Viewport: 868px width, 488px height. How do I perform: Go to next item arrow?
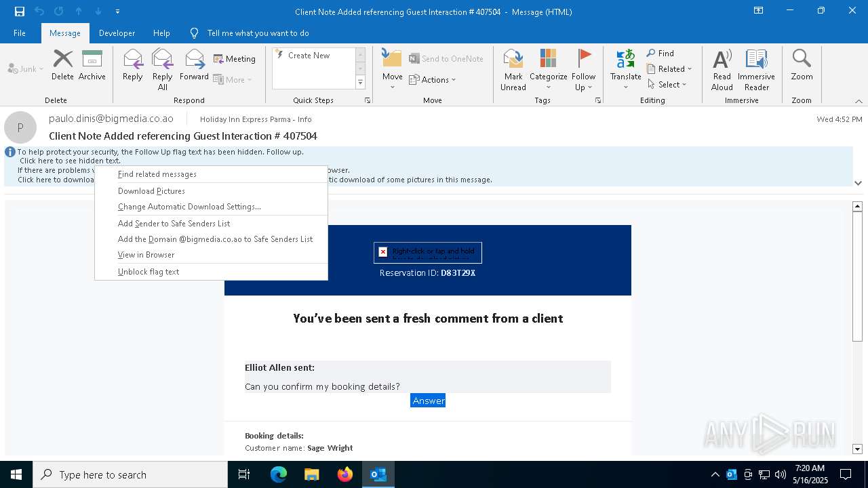[98, 12]
